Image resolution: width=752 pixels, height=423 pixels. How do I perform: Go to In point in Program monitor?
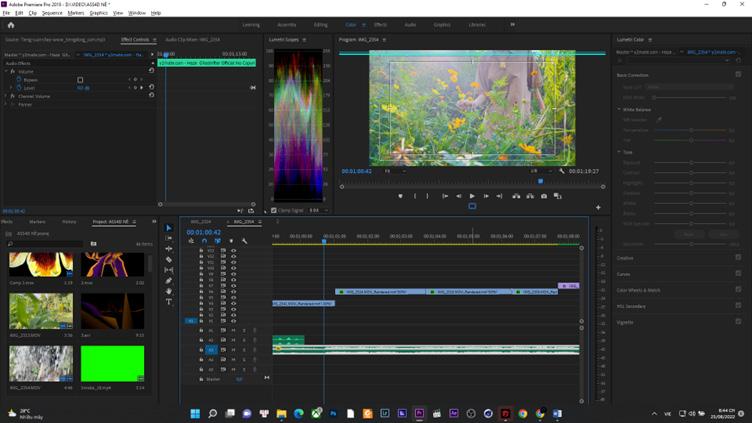(x=445, y=196)
